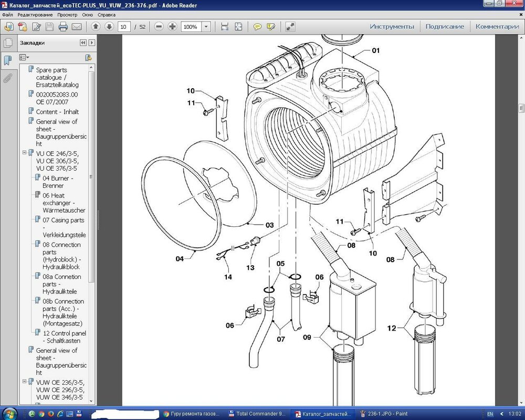Open the page thumbnails panel
This screenshot has height=420, width=525.
(8, 43)
